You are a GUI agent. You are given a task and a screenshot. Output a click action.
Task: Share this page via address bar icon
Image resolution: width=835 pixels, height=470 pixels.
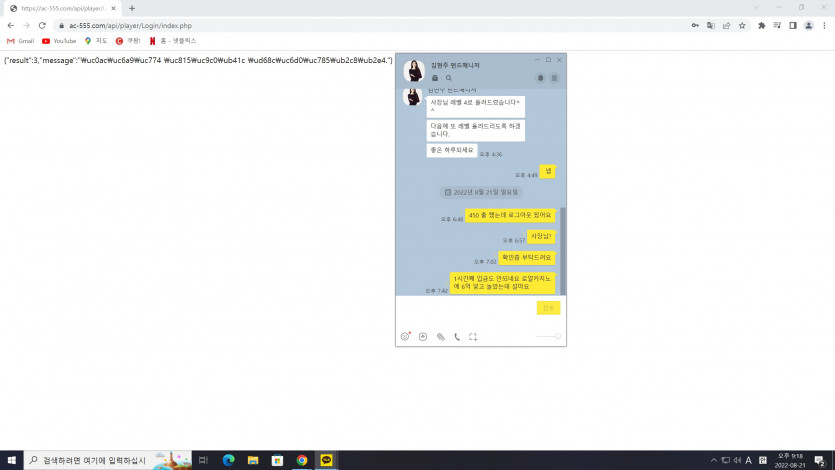tap(726, 26)
